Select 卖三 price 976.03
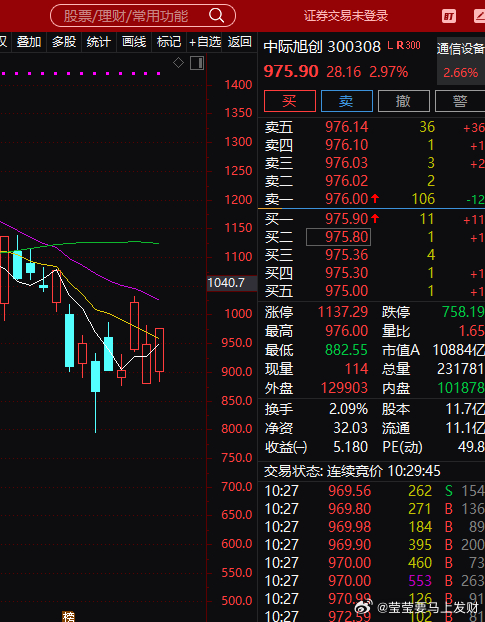Image resolution: width=485 pixels, height=622 pixels. coord(347,163)
